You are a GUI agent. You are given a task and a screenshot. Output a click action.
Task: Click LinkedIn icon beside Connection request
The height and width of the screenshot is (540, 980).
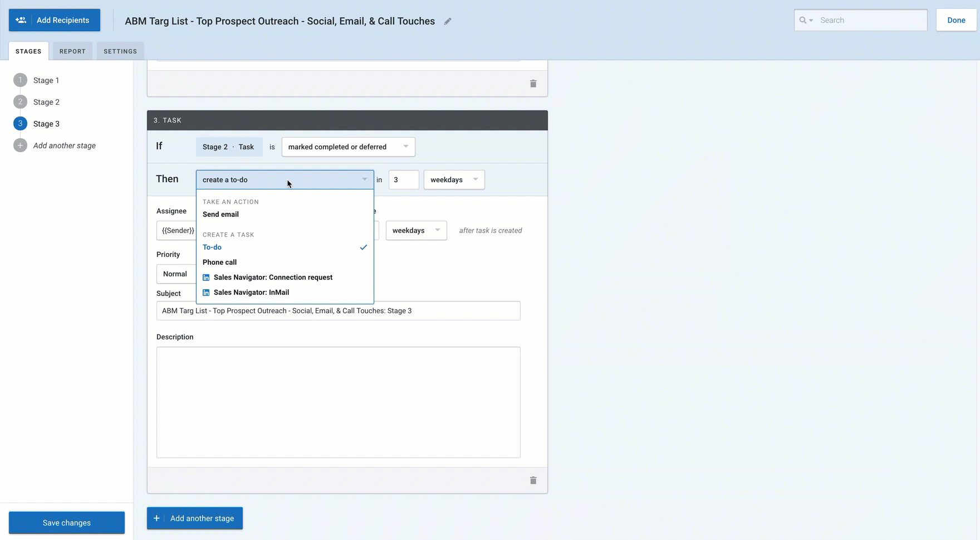206,278
